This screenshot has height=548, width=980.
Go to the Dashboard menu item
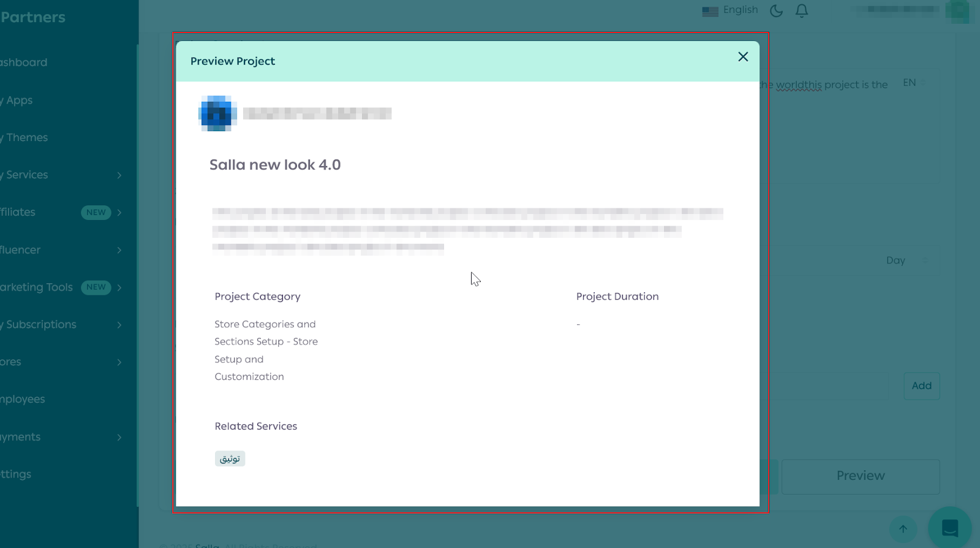[24, 63]
